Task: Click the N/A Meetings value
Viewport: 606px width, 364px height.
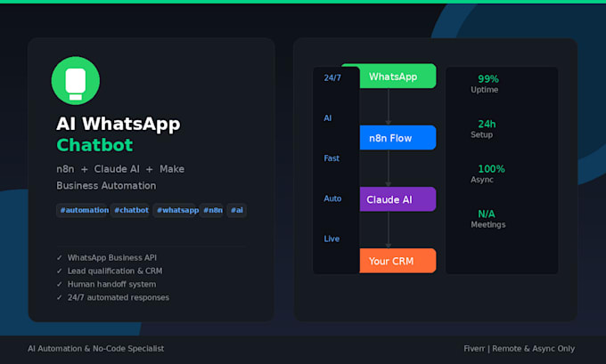Action: pyautogui.click(x=487, y=214)
